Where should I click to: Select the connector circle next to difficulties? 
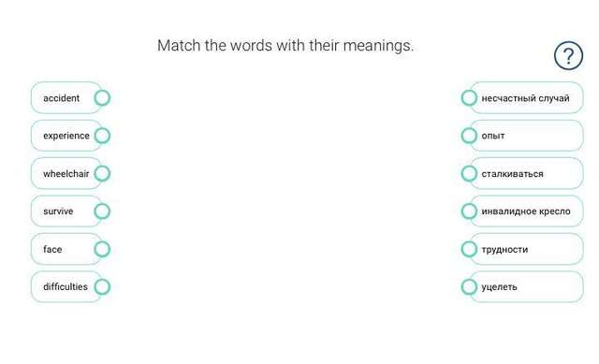[x=102, y=287]
